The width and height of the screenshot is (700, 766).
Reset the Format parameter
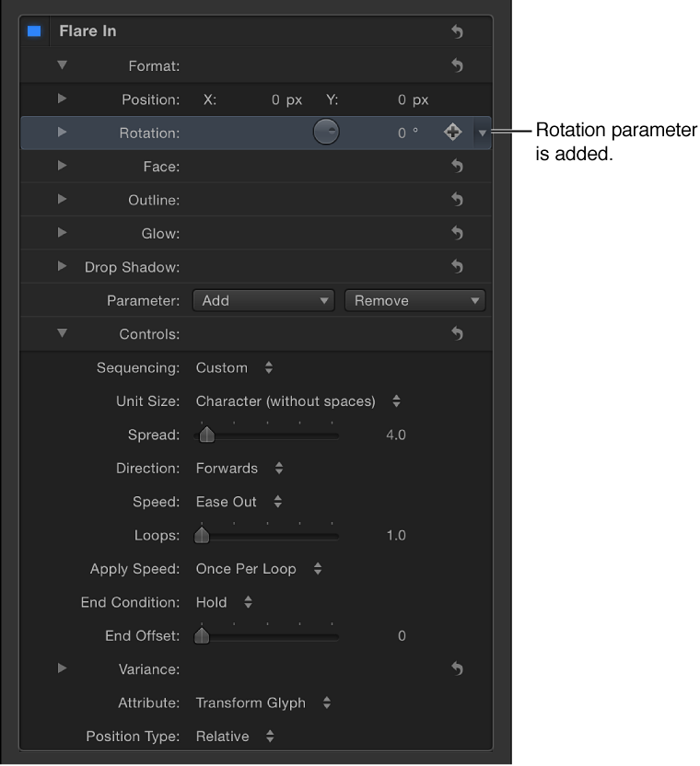click(458, 65)
